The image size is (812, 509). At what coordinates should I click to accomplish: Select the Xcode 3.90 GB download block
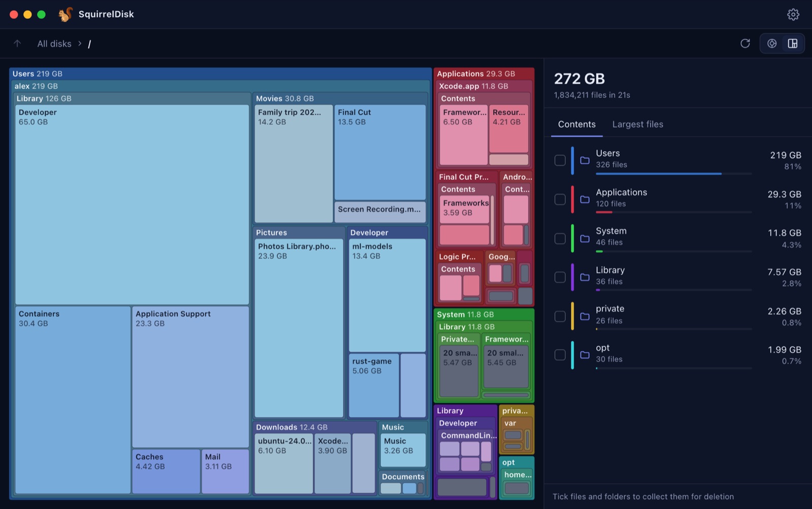click(x=332, y=463)
